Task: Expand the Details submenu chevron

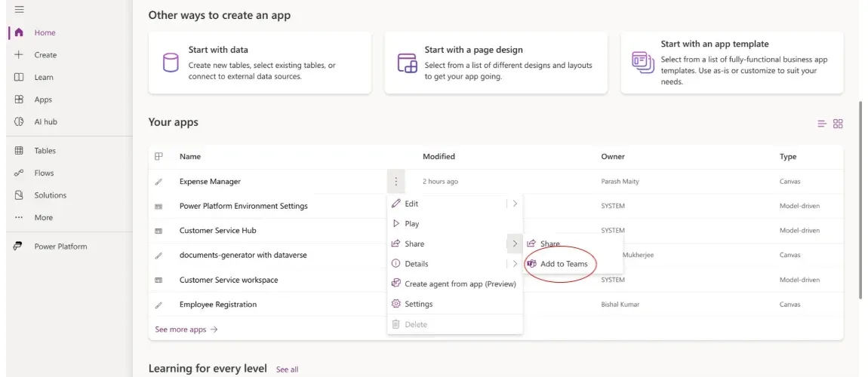Action: tap(515, 264)
